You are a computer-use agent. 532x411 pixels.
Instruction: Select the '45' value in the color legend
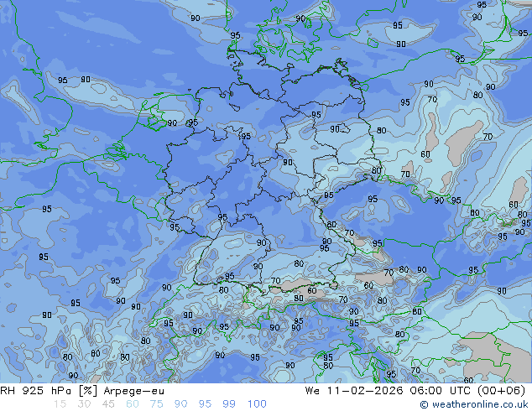[x=108, y=404]
